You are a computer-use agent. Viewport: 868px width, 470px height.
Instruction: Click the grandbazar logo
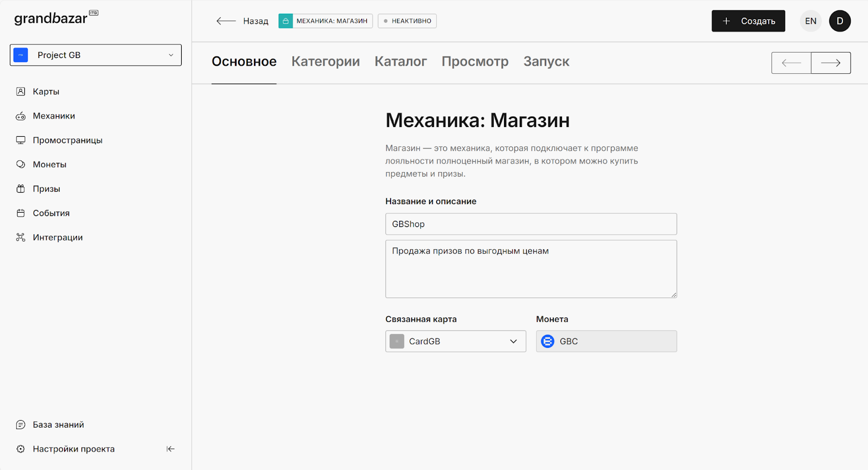point(56,18)
